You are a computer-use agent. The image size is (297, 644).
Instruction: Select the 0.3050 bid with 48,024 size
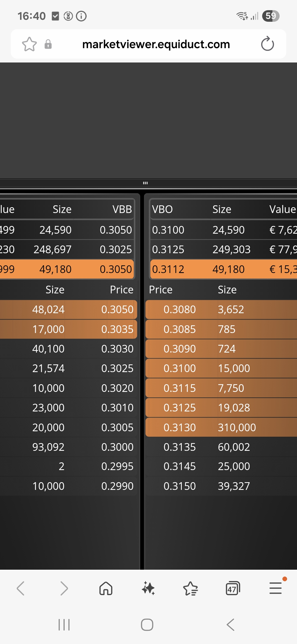point(82,310)
